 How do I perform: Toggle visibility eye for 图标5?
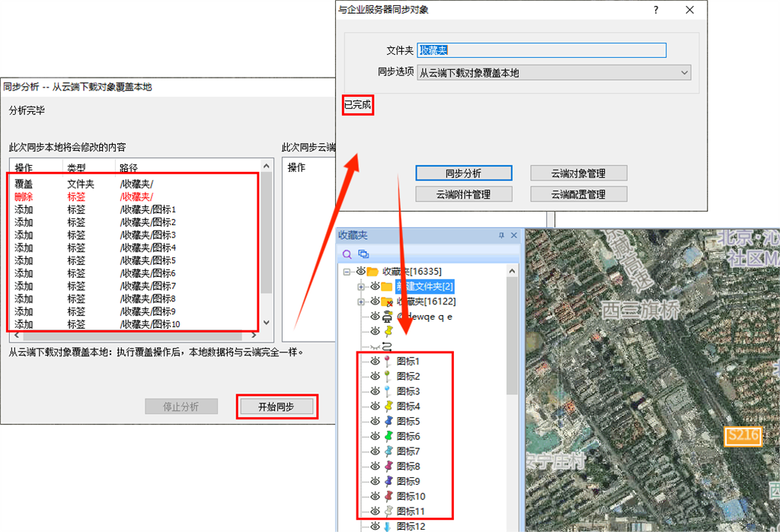pos(374,422)
